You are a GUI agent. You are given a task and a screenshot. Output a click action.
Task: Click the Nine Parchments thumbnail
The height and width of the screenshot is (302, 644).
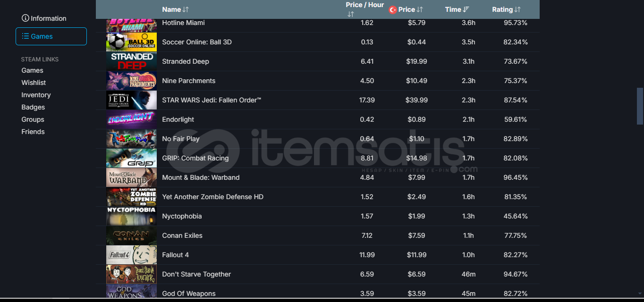pos(131,81)
